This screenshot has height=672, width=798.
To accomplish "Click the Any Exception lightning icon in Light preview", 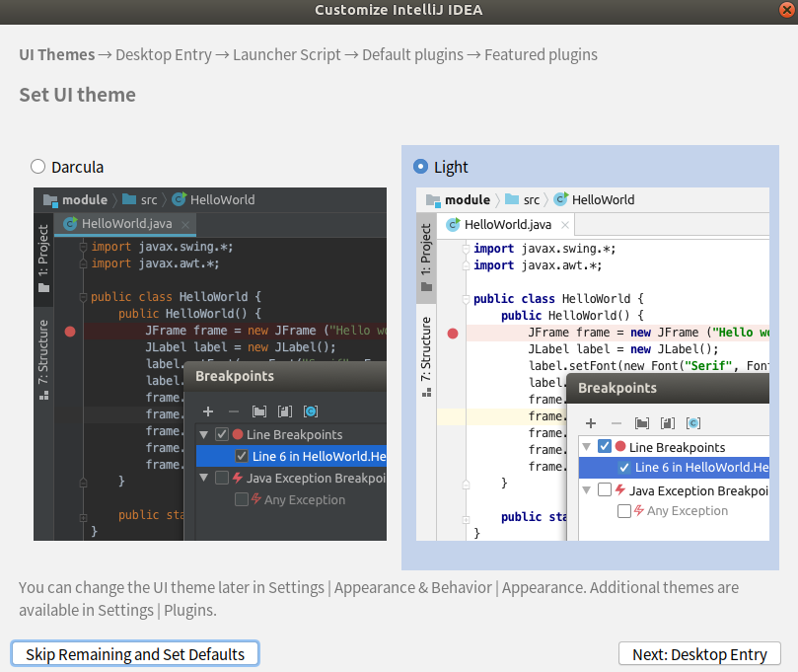I will (x=639, y=510).
